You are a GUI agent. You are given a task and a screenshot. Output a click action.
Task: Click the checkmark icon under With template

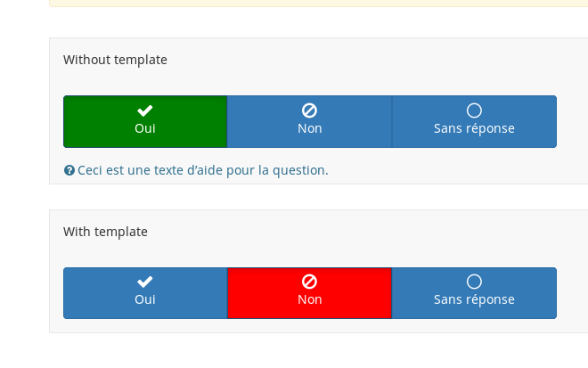pyautogui.click(x=145, y=282)
